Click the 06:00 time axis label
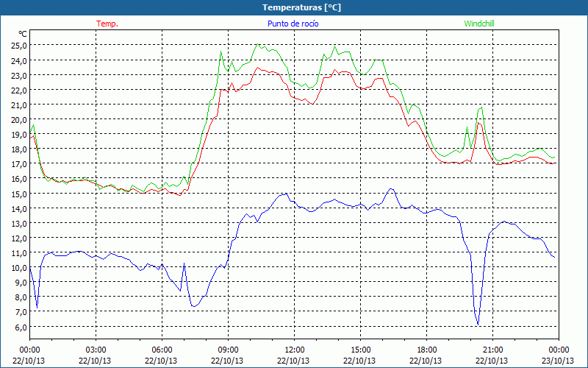This screenshot has height=368, width=588. [162, 350]
